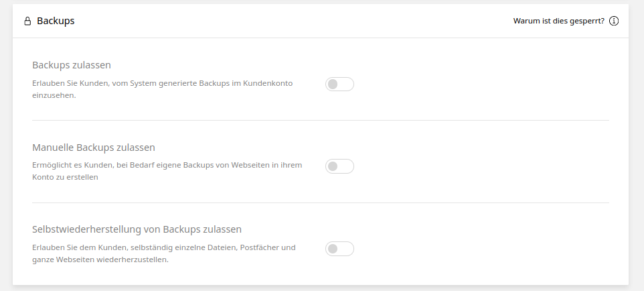644x291 pixels.
Task: Select the 'Manuelle Backups zulassen' heading
Action: 94,148
